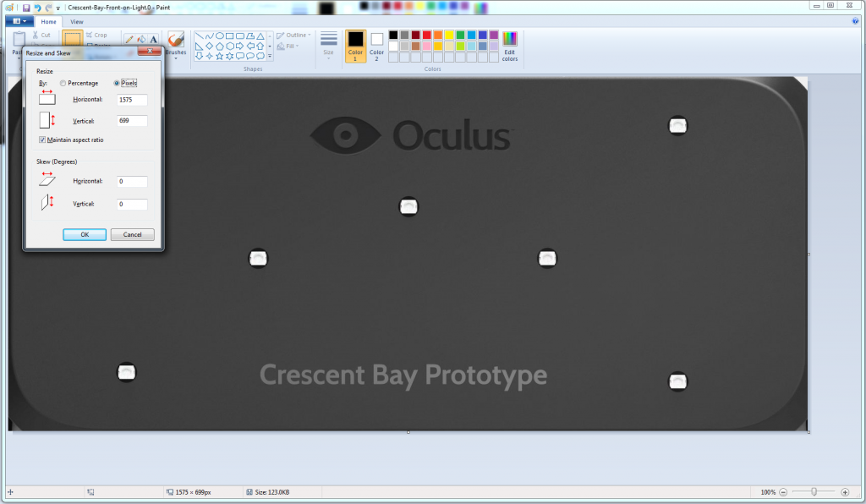This screenshot has height=504, width=866.
Task: Expand the full Shapes gallery
Action: (x=270, y=57)
